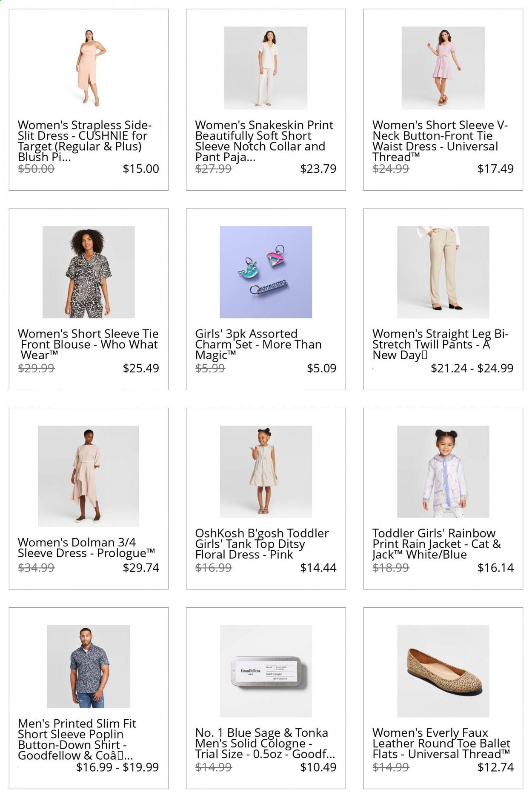This screenshot has width=532, height=798.
Task: Select the Women's Everly Faux Leather Flats title
Action: [x=441, y=743]
